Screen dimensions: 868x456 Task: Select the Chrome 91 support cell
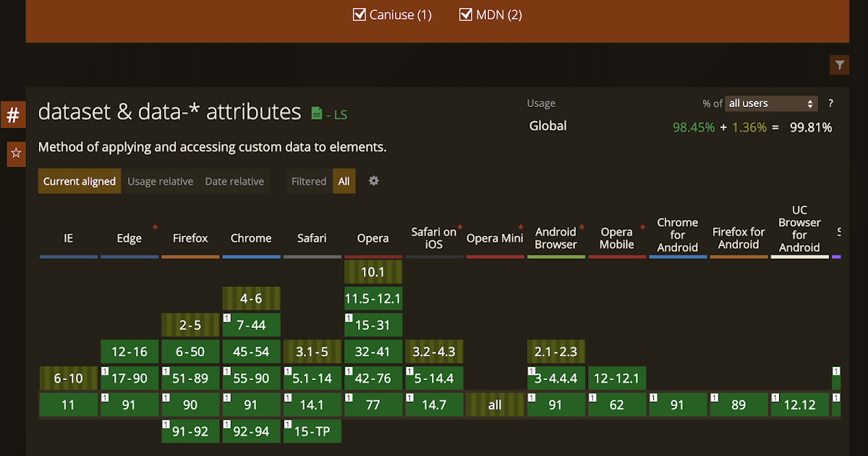point(251,404)
